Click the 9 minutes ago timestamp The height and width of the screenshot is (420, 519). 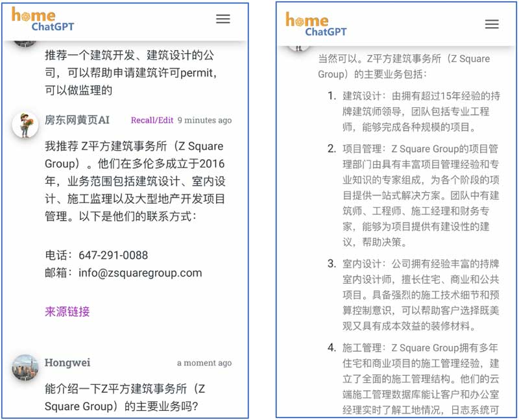pos(204,120)
